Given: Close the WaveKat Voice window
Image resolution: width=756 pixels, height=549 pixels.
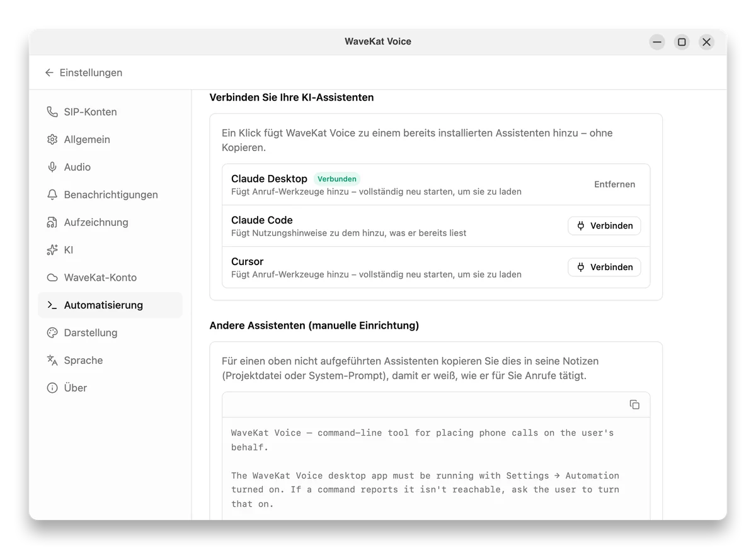Looking at the screenshot, I should (706, 42).
